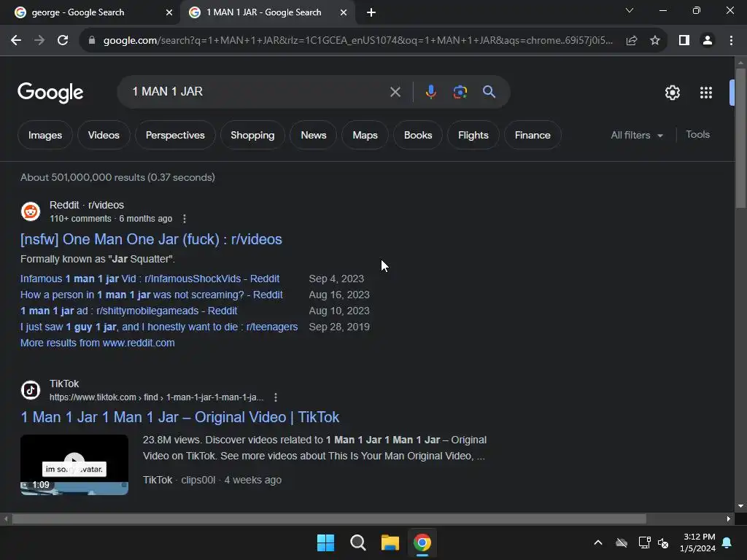Screen dimensions: 747x560
Task: Play the TikTok video thumbnail
Action: tap(74, 464)
